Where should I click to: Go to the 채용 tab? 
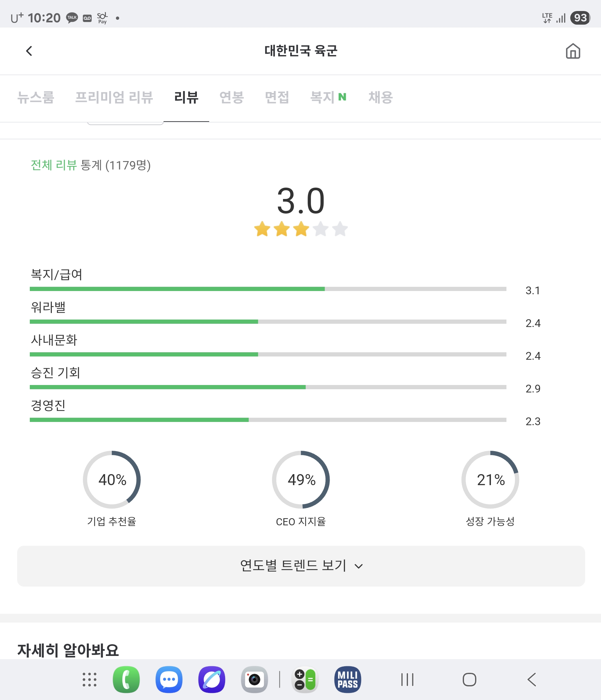(380, 97)
